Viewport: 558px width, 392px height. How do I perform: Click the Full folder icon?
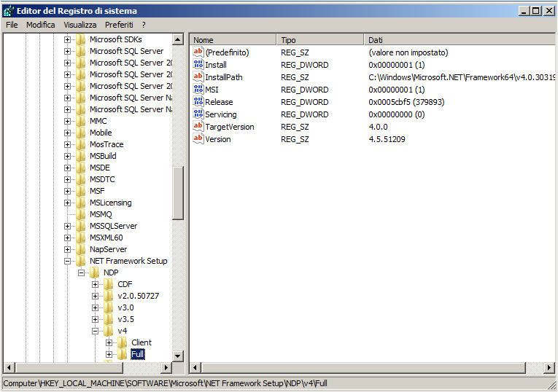(123, 354)
